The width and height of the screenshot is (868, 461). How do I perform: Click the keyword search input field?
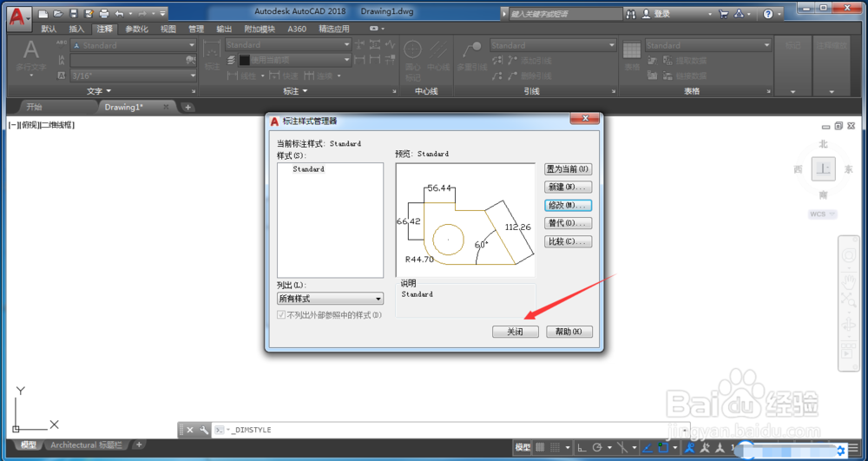coord(565,14)
